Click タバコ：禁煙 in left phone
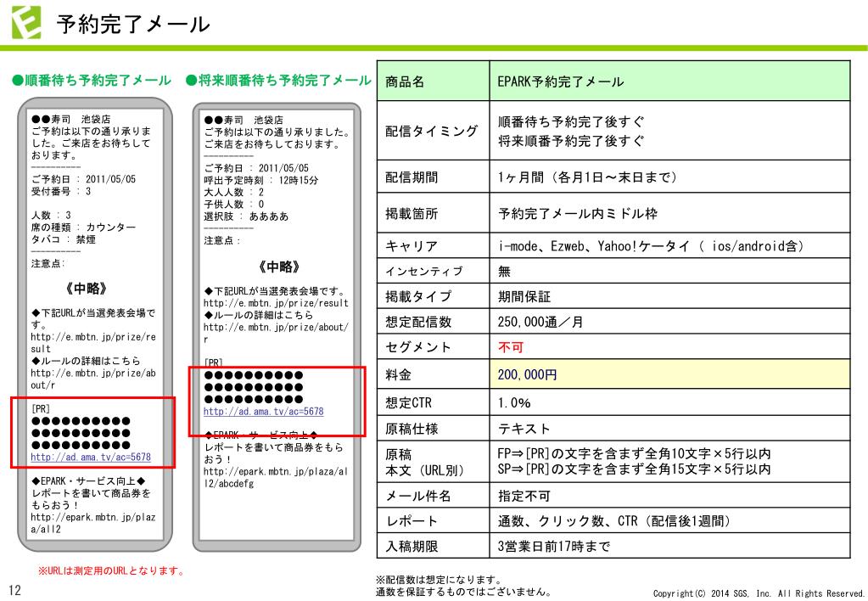 (63, 239)
